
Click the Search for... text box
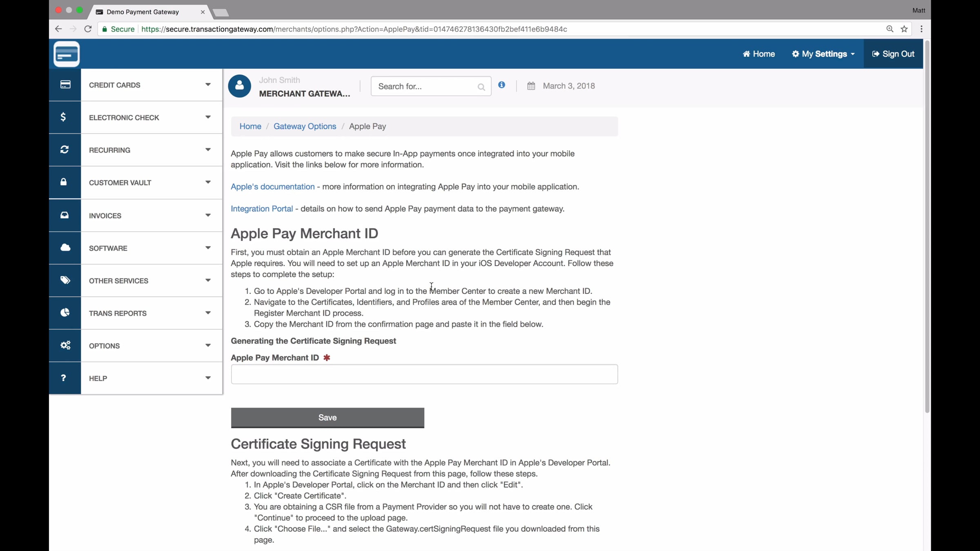click(431, 86)
